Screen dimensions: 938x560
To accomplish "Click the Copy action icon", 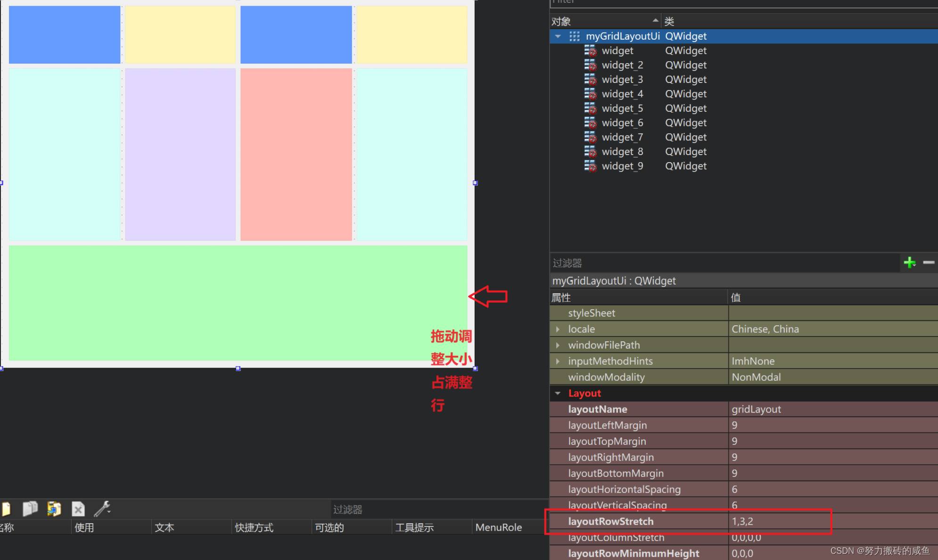I will click(x=30, y=509).
